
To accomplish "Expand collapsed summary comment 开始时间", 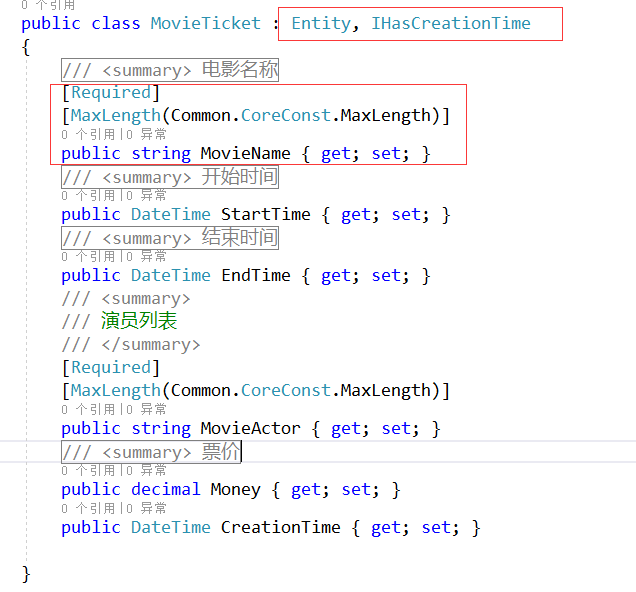I will click(x=170, y=177).
